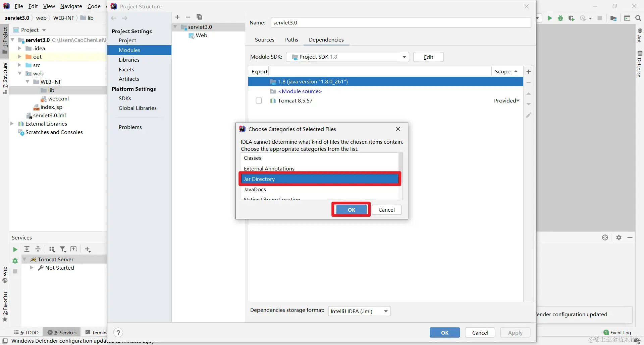Start debugging with the bug icon

560,18
